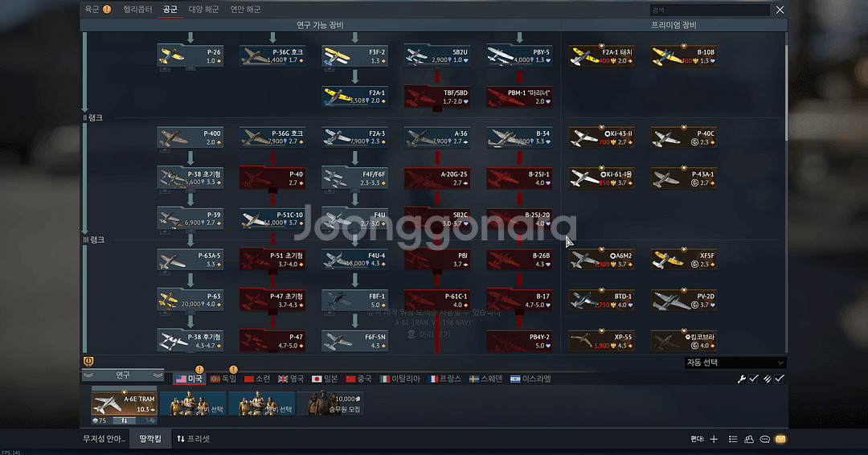
Task: Click the 연구 button
Action: (123, 375)
